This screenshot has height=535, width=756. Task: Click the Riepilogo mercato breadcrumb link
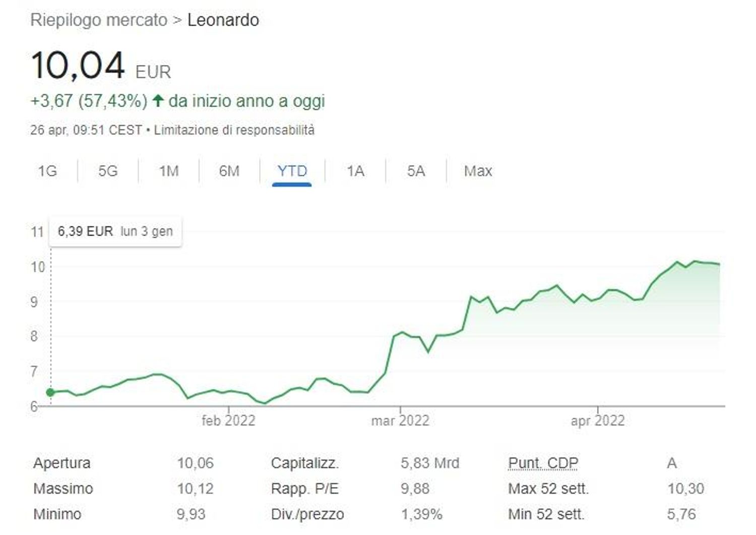[x=99, y=20]
